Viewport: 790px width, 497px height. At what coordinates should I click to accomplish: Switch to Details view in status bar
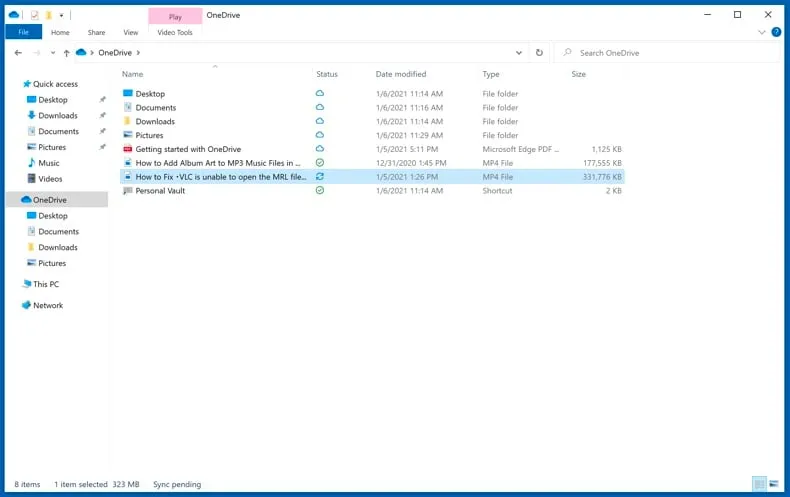click(759, 484)
